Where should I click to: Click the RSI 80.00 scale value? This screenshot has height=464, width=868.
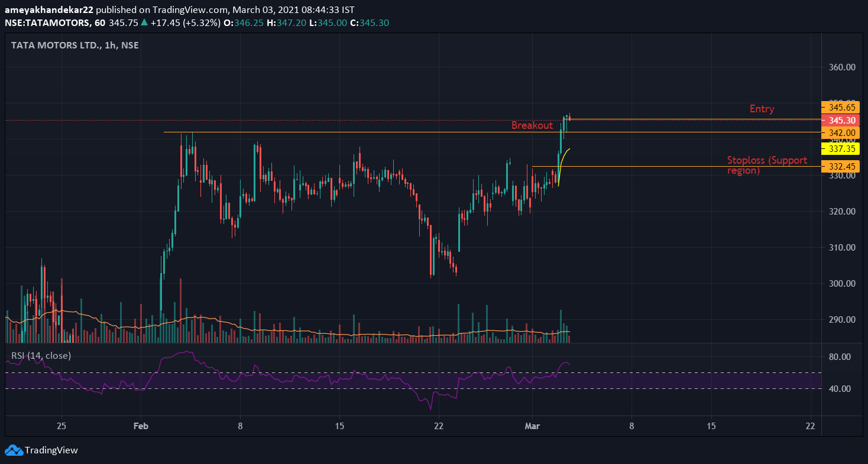coord(838,357)
